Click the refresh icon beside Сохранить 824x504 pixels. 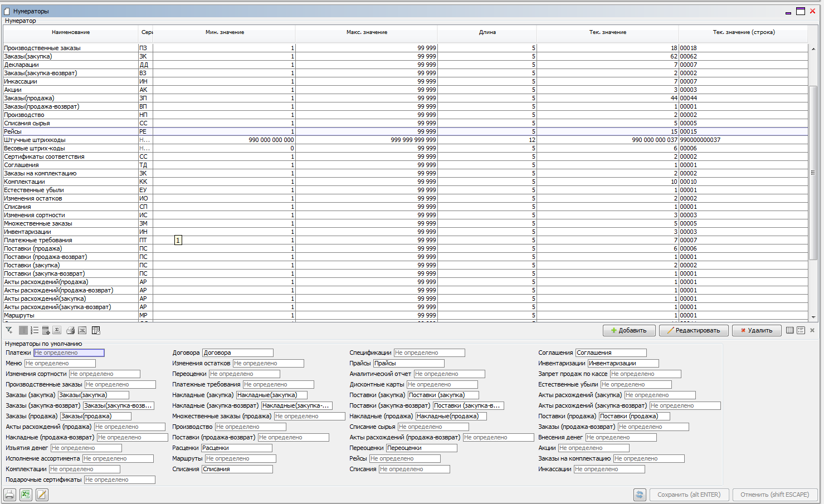point(640,495)
